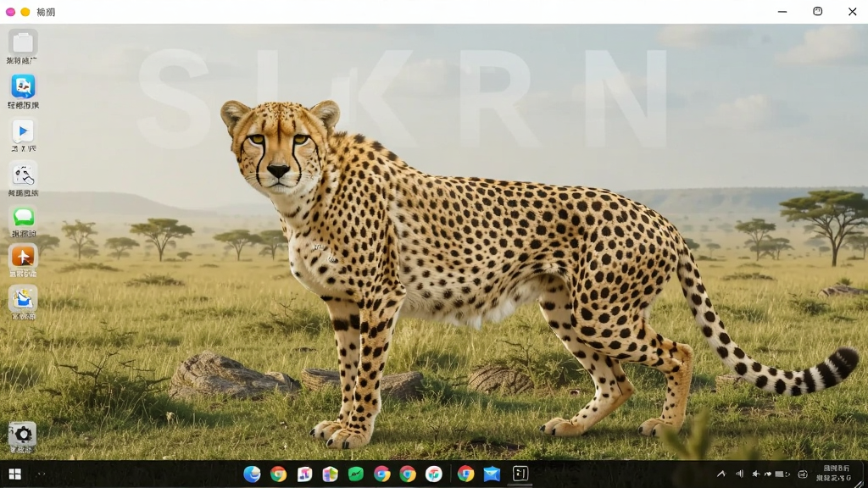Click the pink circle button in title bar

tap(10, 12)
